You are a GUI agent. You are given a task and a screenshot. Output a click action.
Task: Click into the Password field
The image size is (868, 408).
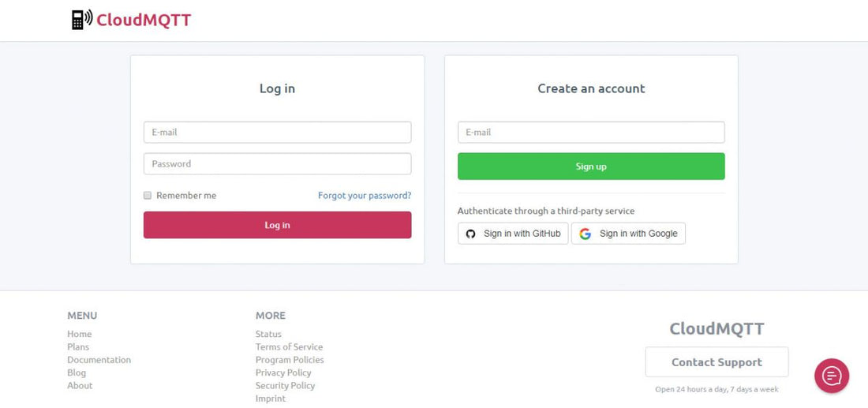coord(277,164)
